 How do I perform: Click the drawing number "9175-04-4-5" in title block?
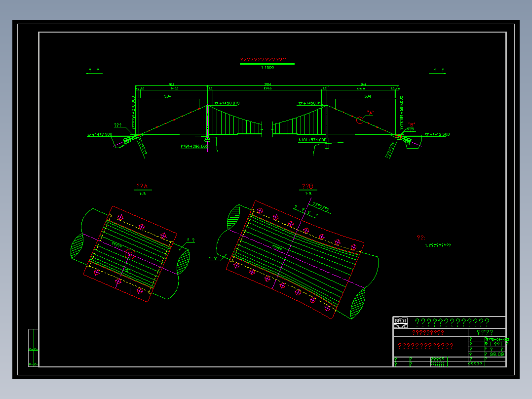tap(497, 339)
